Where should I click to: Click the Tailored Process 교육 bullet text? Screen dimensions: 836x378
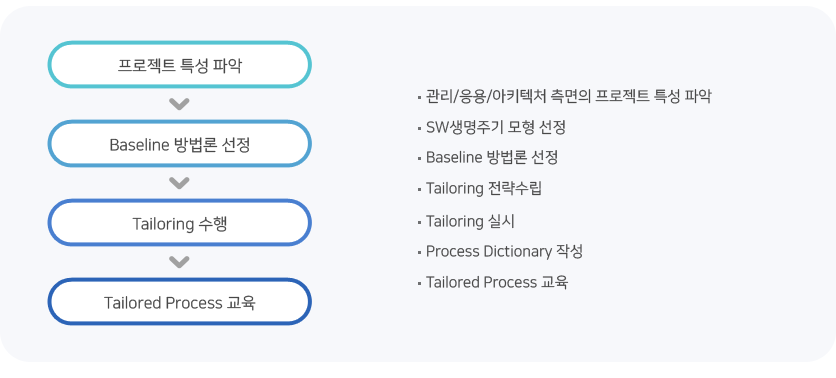[496, 282]
